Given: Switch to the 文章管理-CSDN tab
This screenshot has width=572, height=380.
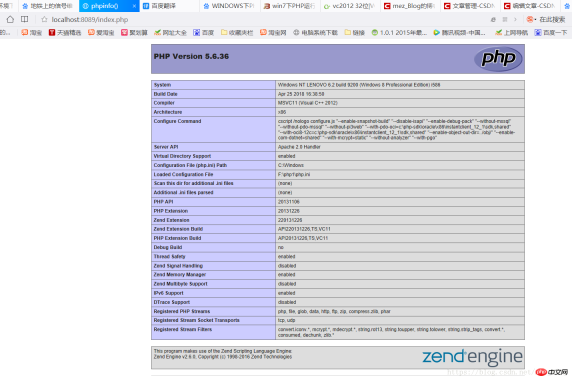Looking at the screenshot, I should [x=469, y=6].
